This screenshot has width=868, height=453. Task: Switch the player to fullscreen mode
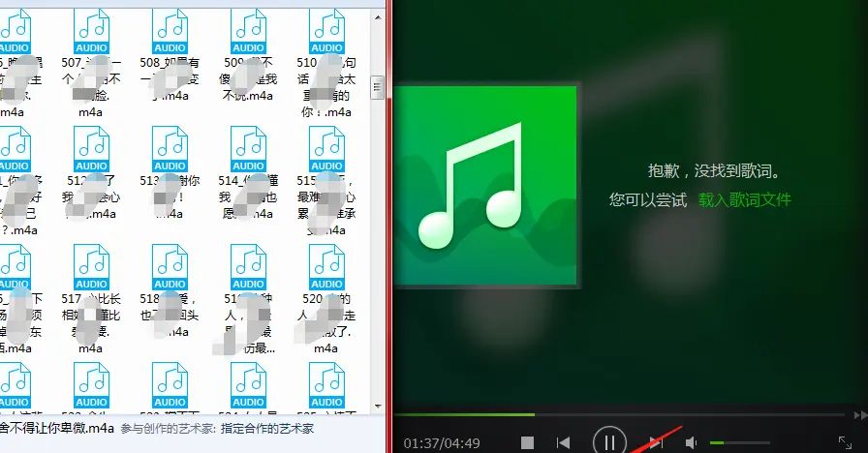tap(845, 442)
